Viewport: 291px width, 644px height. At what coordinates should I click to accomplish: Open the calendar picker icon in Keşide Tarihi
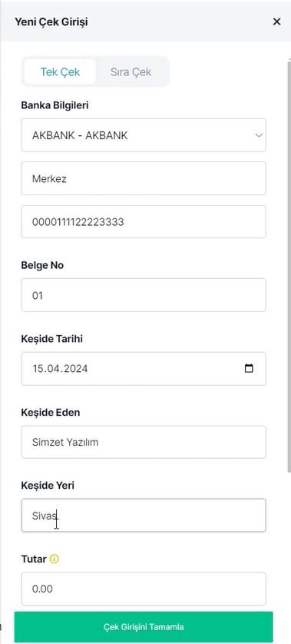[x=249, y=368]
